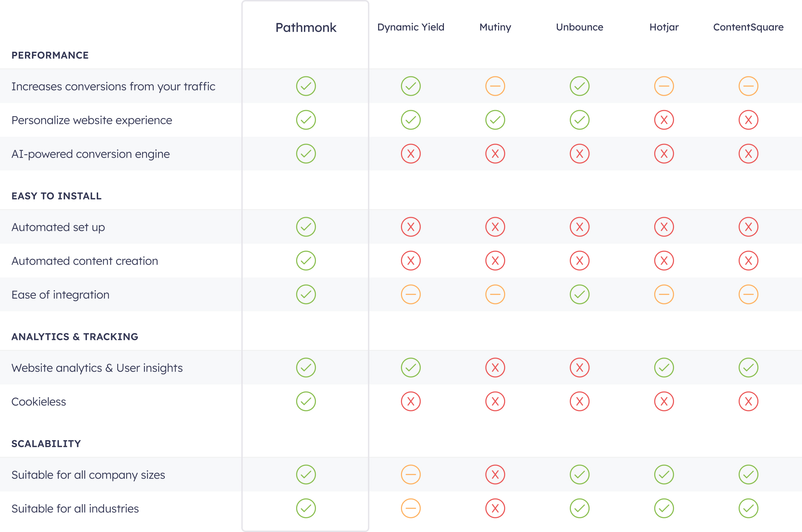This screenshot has width=802, height=532.
Task: Select the Dynamic Yield column header
Action: coord(410,27)
